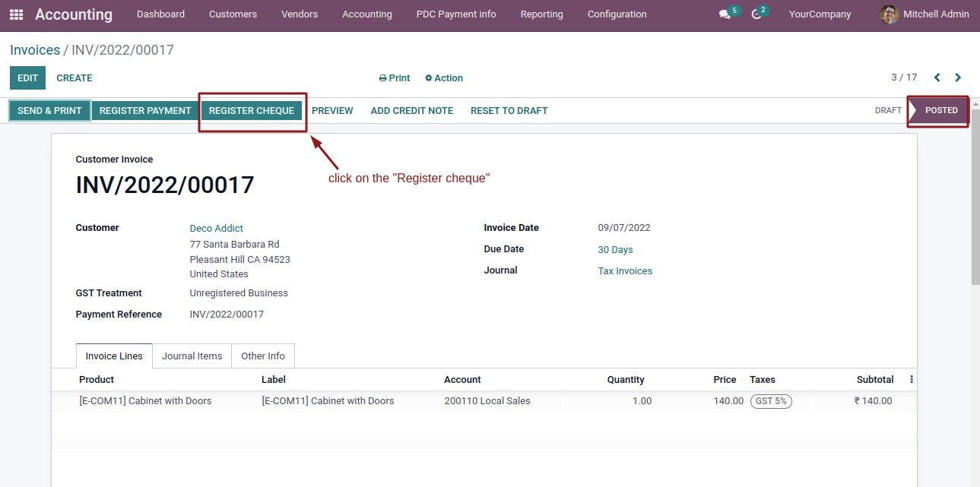Open the Dashboard menu
This screenshot has width=980, height=487.
click(x=160, y=14)
